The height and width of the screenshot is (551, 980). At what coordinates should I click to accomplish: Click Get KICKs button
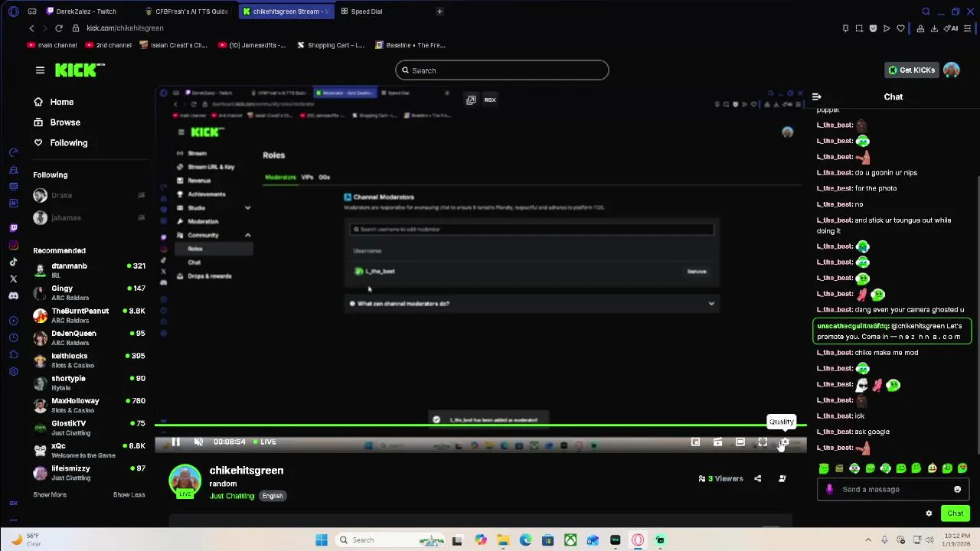tap(911, 70)
